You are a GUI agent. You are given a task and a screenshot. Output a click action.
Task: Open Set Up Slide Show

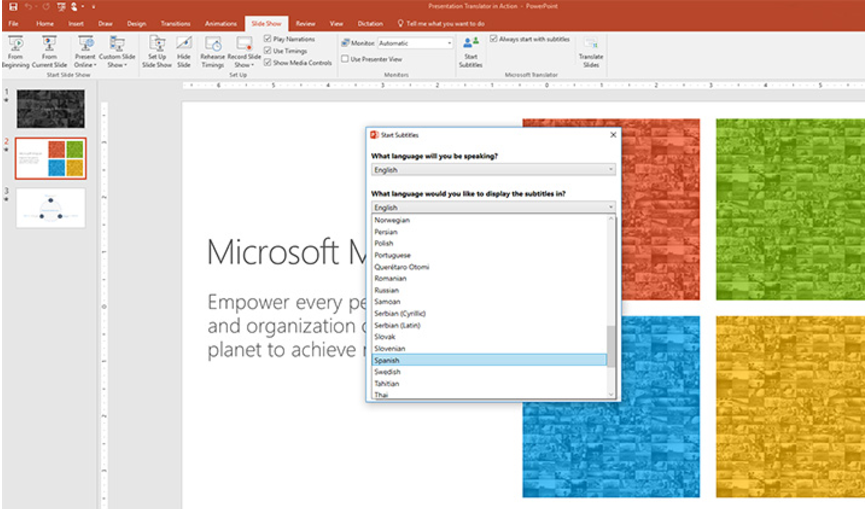coord(157,52)
